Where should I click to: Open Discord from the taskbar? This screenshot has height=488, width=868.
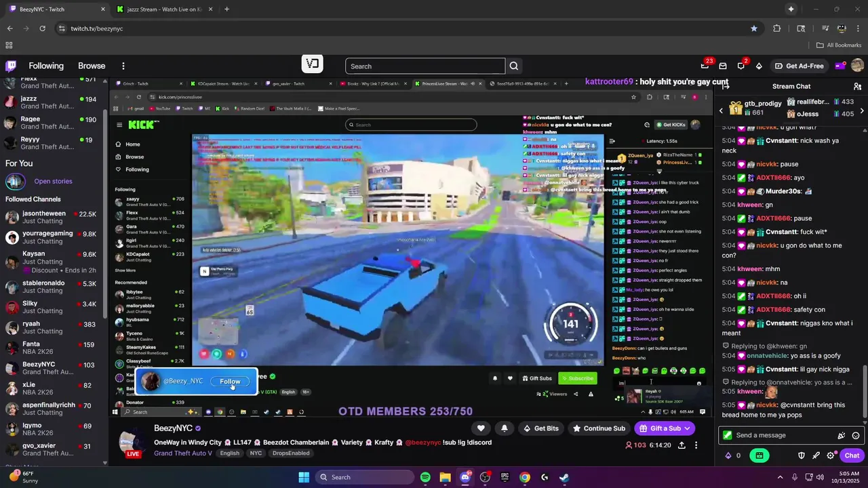[x=465, y=477]
